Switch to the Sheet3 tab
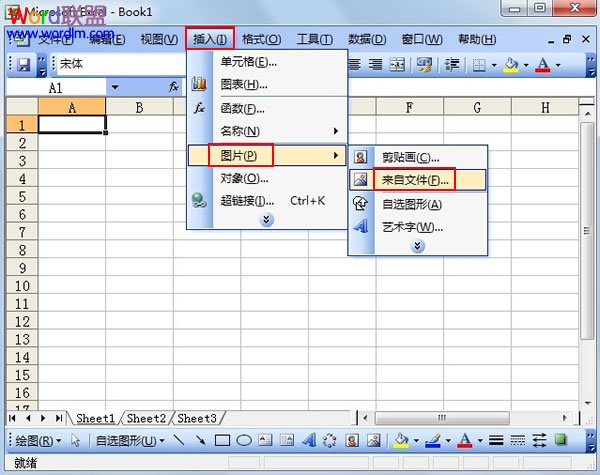 [x=197, y=418]
